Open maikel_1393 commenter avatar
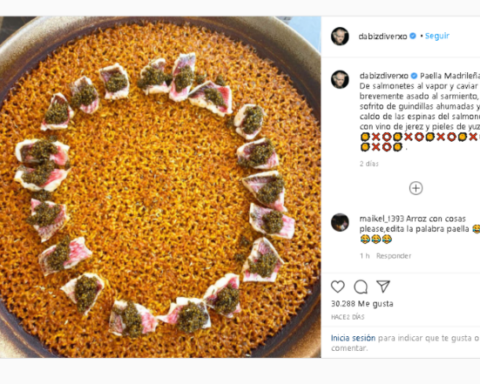480x384 pixels. coord(340,222)
